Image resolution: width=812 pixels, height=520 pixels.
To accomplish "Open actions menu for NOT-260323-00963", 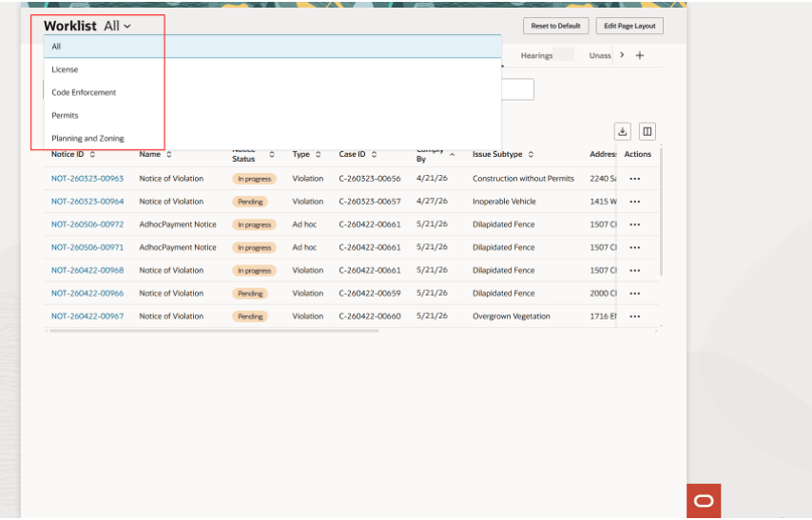I will tap(635, 179).
